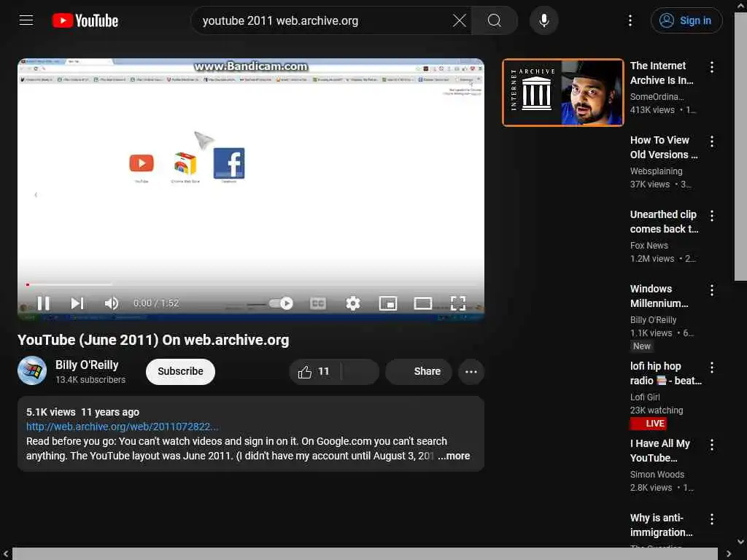747x560 pixels.
Task: Open options menu for Unearthed clip video
Action: coord(712,216)
